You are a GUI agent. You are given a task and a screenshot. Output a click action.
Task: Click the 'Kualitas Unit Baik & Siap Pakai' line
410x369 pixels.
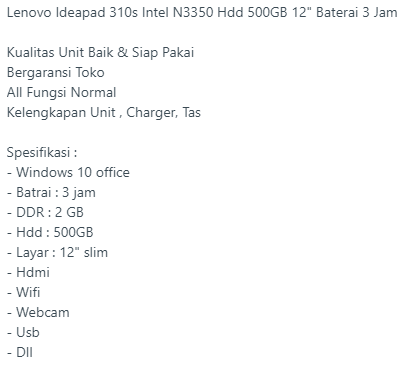tap(100, 53)
